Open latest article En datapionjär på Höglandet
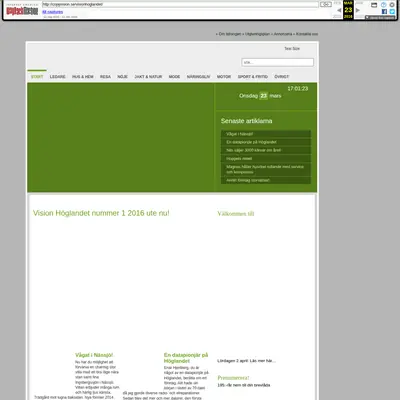400x400 pixels. point(266,142)
